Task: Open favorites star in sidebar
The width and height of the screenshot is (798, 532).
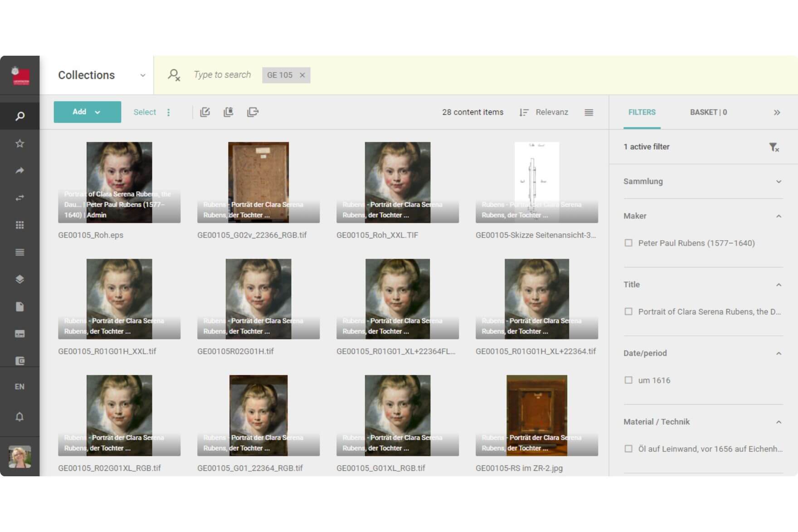Action: click(x=19, y=144)
